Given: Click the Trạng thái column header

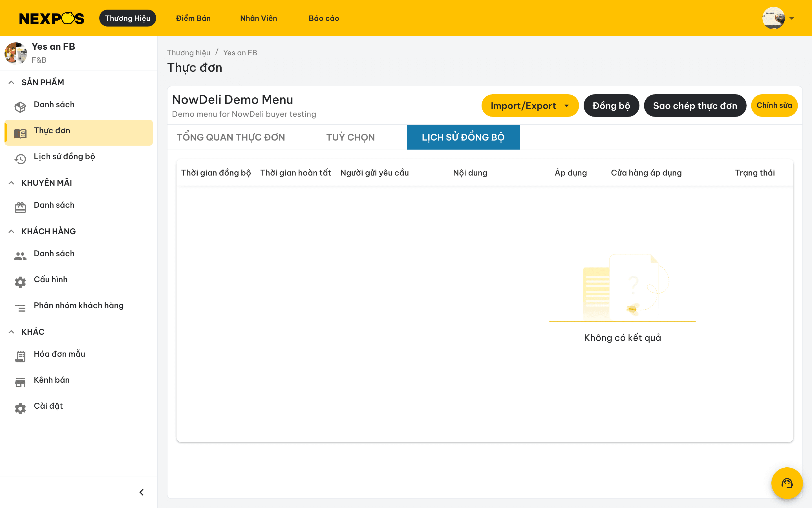Looking at the screenshot, I should (755, 173).
